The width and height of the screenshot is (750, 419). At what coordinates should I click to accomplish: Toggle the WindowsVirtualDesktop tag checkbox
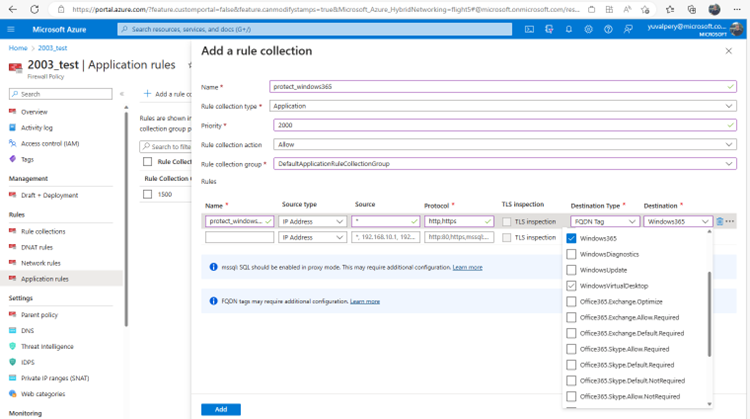571,286
